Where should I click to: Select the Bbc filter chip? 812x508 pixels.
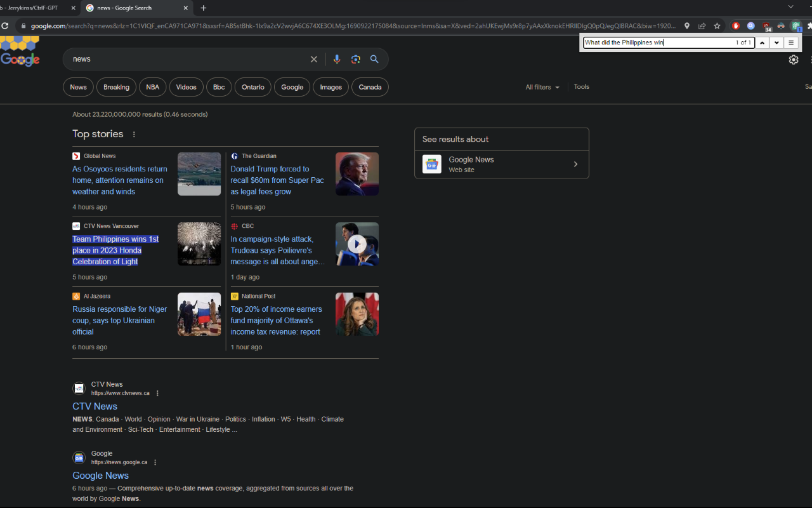click(x=219, y=87)
